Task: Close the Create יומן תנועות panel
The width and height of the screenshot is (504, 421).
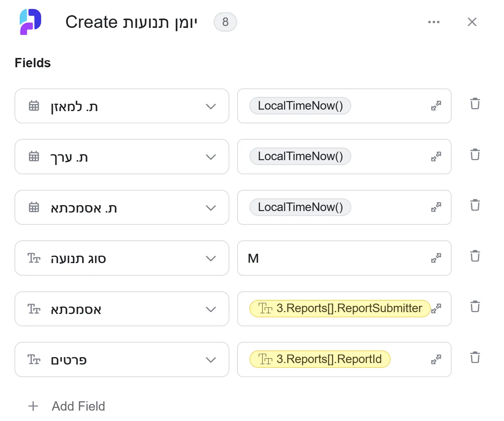Action: pyautogui.click(x=472, y=22)
